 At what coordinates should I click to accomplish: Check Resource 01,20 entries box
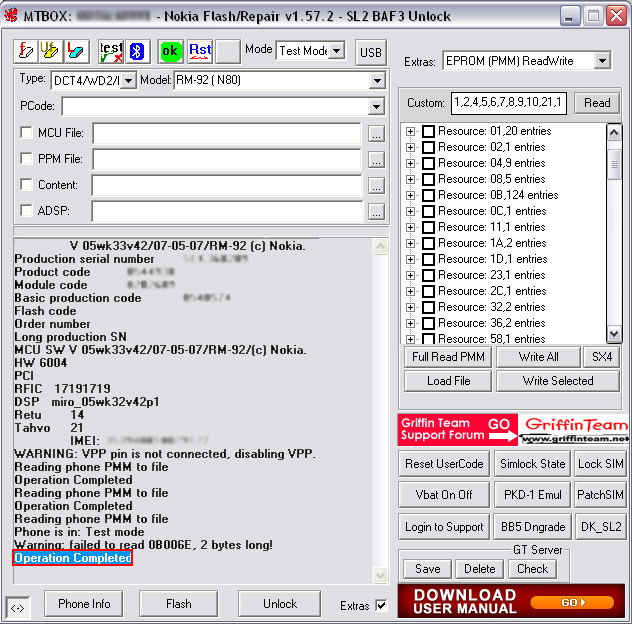pos(428,131)
